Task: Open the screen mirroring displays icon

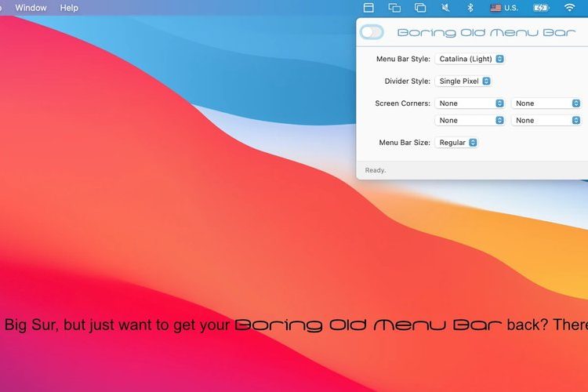Action: tap(394, 8)
